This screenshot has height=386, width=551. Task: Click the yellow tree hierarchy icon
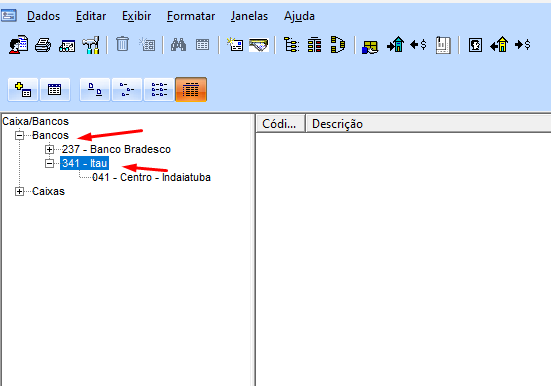click(x=291, y=45)
